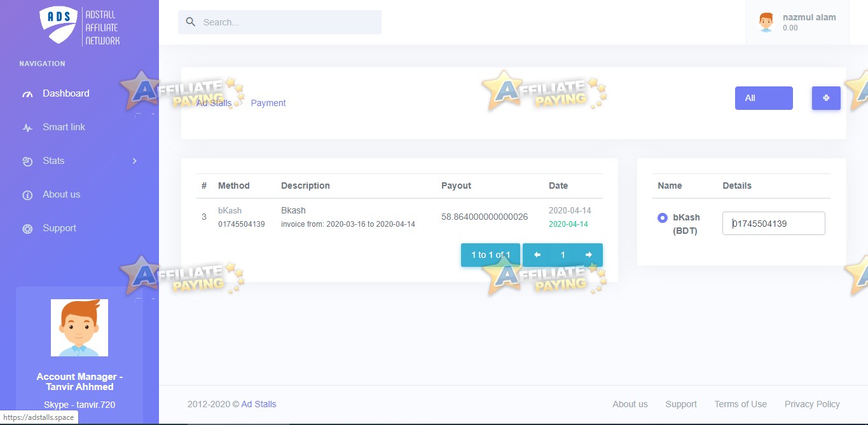Click the Skype - tanvir.720 text
868x425 pixels.
coord(79,405)
